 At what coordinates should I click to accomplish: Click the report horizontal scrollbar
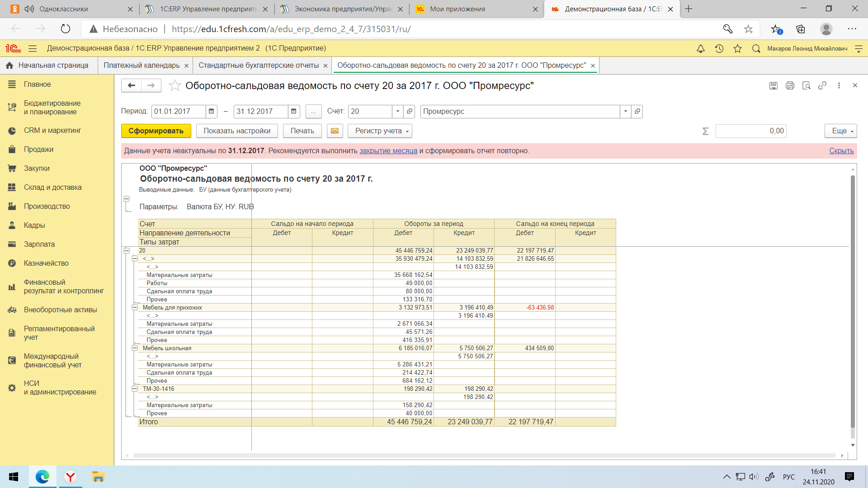pyautogui.click(x=484, y=455)
